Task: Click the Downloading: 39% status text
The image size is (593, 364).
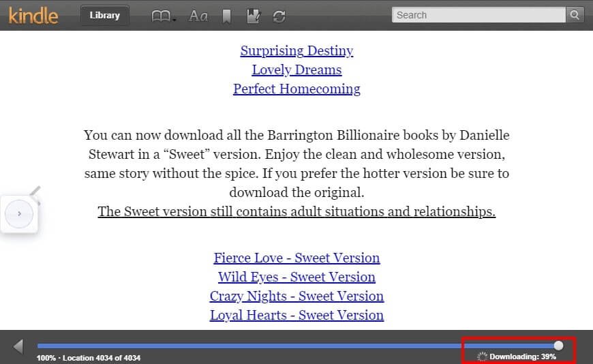Action: click(x=523, y=357)
